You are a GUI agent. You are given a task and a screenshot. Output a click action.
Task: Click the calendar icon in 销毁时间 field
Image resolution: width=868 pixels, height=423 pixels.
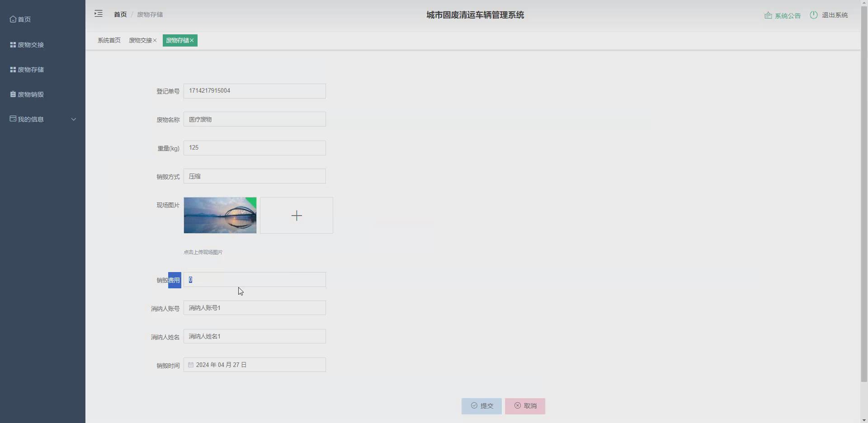pyautogui.click(x=190, y=365)
